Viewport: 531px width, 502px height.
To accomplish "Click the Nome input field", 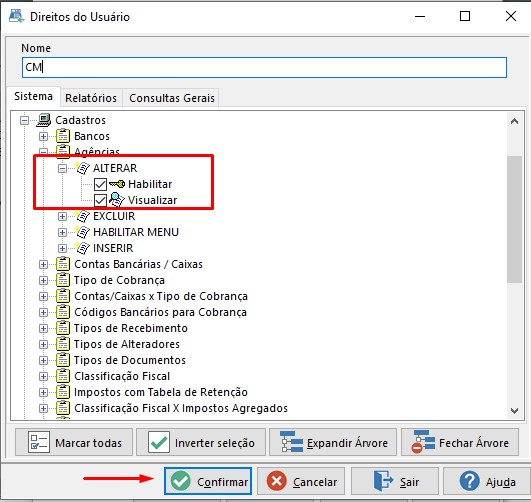I will click(x=264, y=67).
